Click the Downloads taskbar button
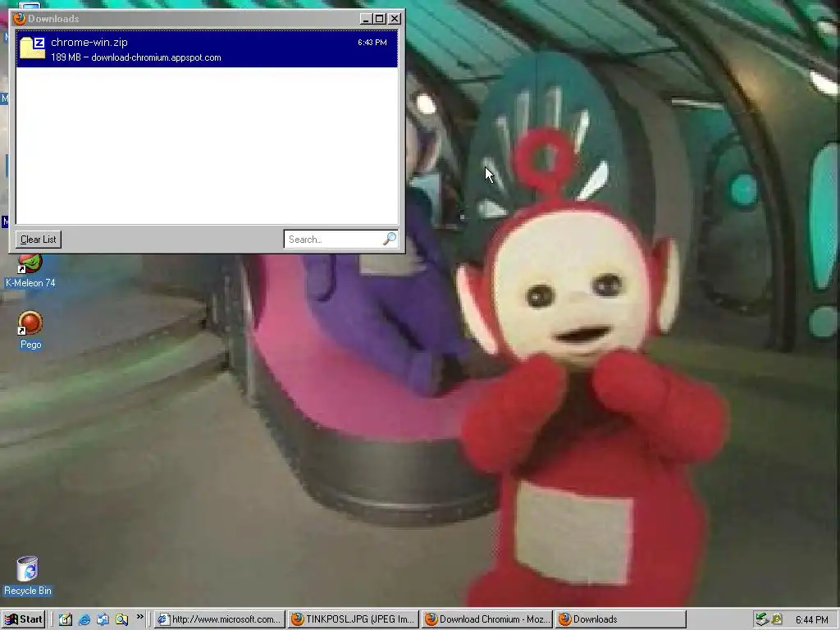This screenshot has height=630, width=840. 621,619
